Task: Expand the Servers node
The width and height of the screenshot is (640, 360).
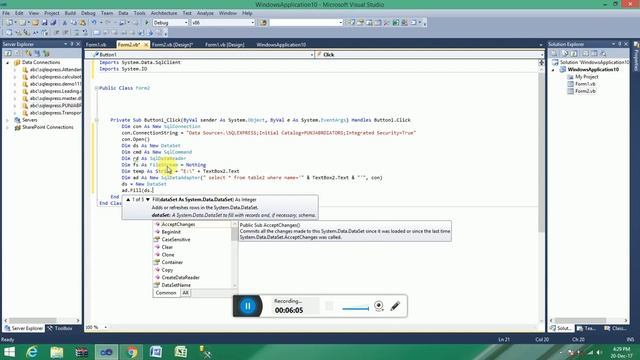Action: 8,120
